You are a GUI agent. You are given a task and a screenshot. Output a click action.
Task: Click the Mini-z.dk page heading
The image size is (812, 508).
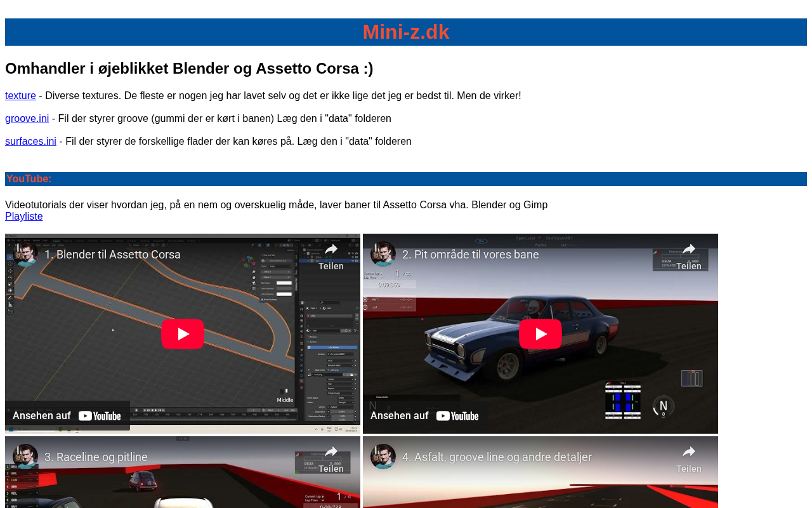pos(406,32)
